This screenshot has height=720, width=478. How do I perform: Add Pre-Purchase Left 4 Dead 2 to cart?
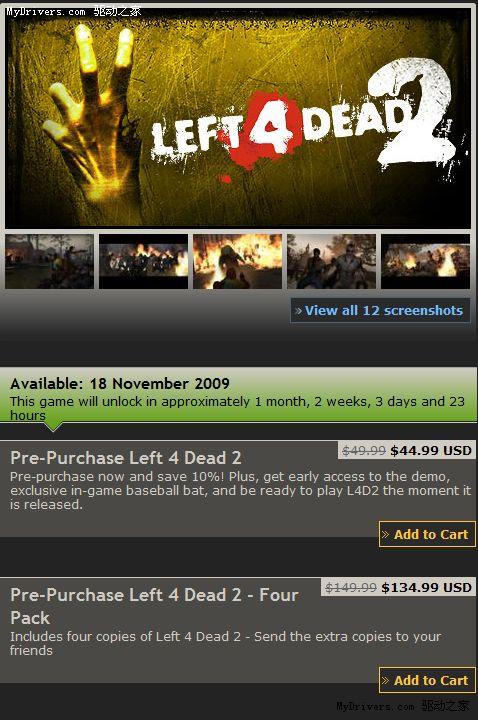[x=427, y=534]
